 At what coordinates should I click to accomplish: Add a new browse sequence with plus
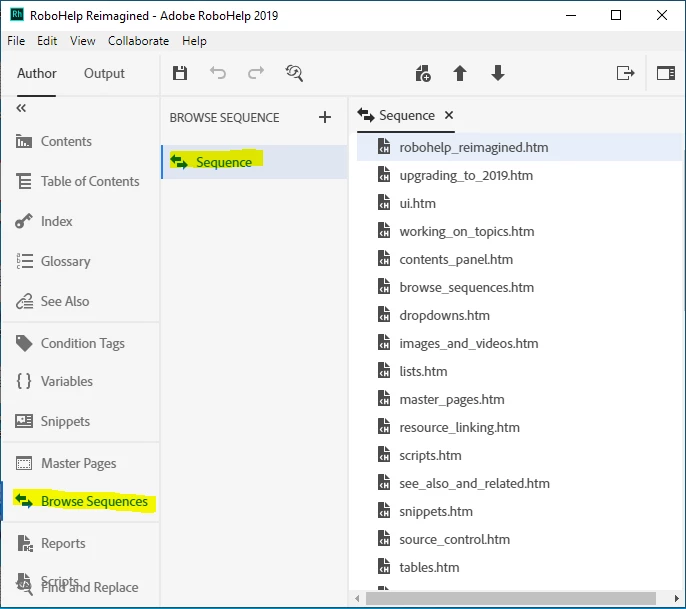click(x=325, y=117)
